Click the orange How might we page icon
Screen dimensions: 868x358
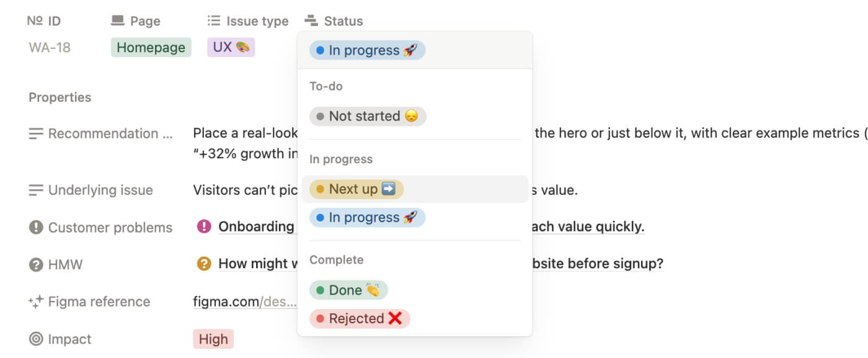tap(204, 264)
